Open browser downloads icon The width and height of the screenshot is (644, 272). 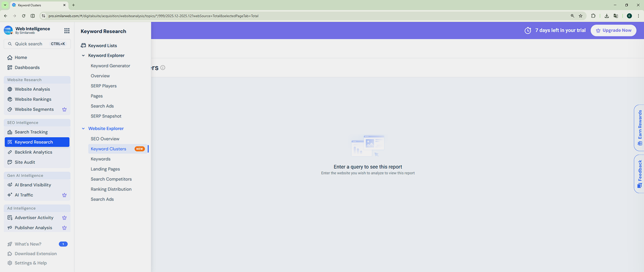606,16
